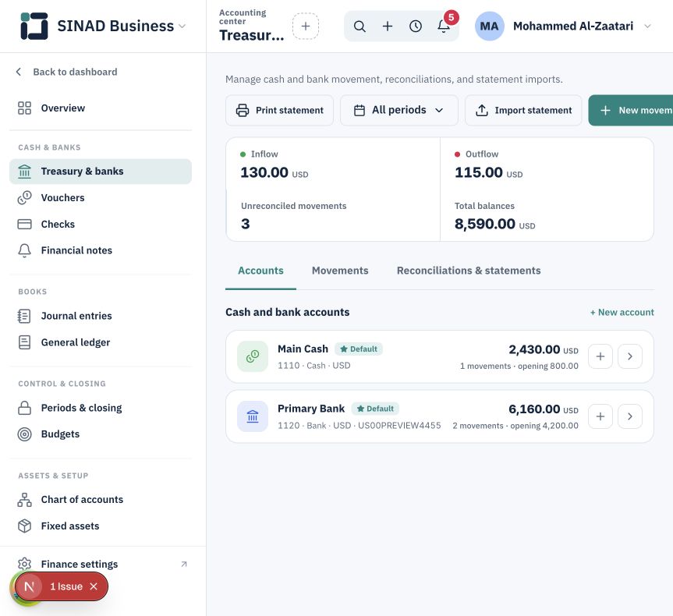
Task: Click the quick-add plus icon beside search
Action: [388, 27]
